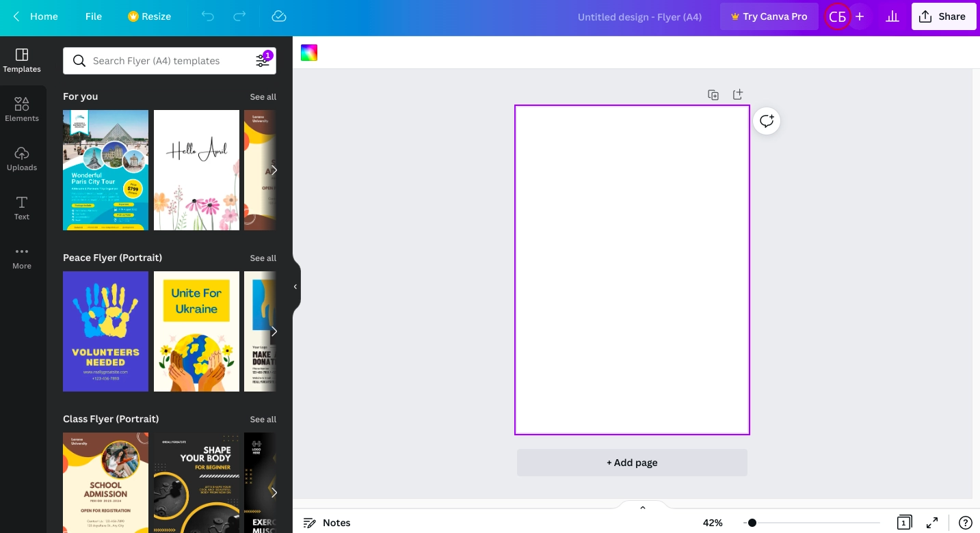
Task: Collapse the templates sidebar with the chevron
Action: pyautogui.click(x=295, y=286)
